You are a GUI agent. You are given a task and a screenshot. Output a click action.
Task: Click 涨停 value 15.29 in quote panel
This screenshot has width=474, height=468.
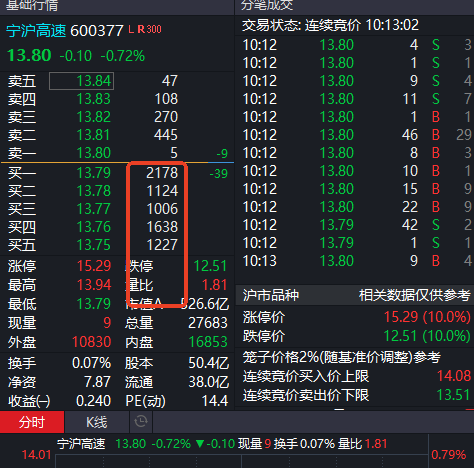coord(94,266)
